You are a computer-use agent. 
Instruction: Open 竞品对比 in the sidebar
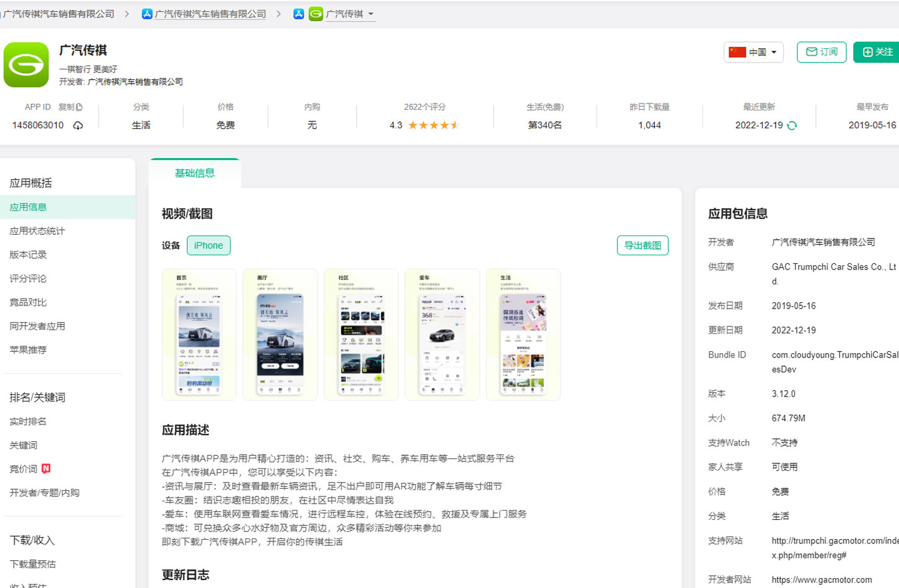[x=28, y=302]
